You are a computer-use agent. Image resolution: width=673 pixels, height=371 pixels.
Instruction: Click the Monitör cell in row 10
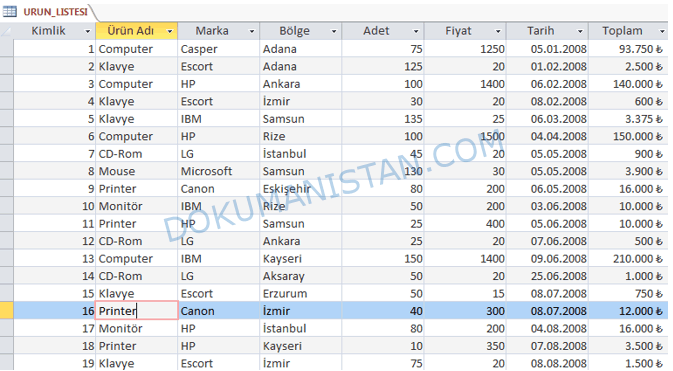[x=136, y=206]
